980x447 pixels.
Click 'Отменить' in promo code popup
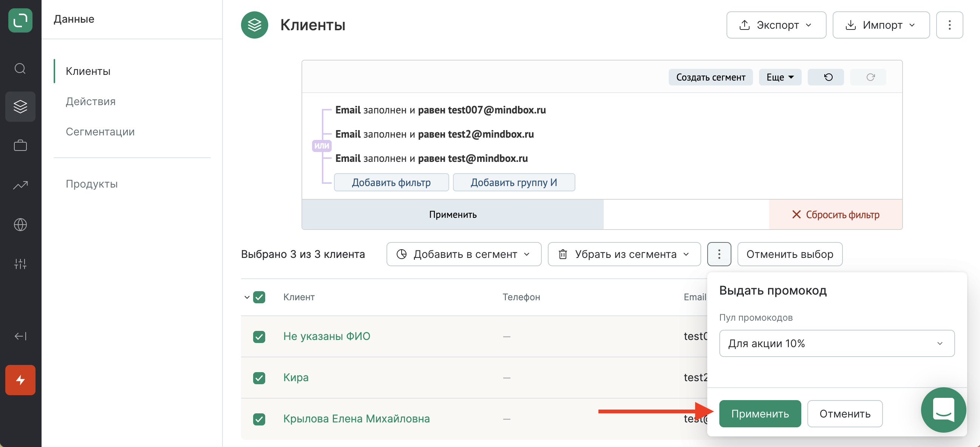point(845,413)
